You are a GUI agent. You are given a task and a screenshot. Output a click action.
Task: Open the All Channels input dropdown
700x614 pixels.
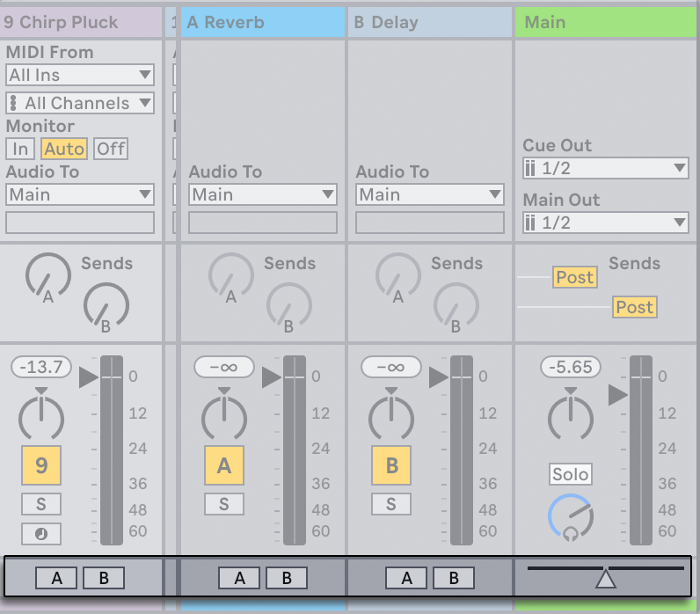point(80,103)
